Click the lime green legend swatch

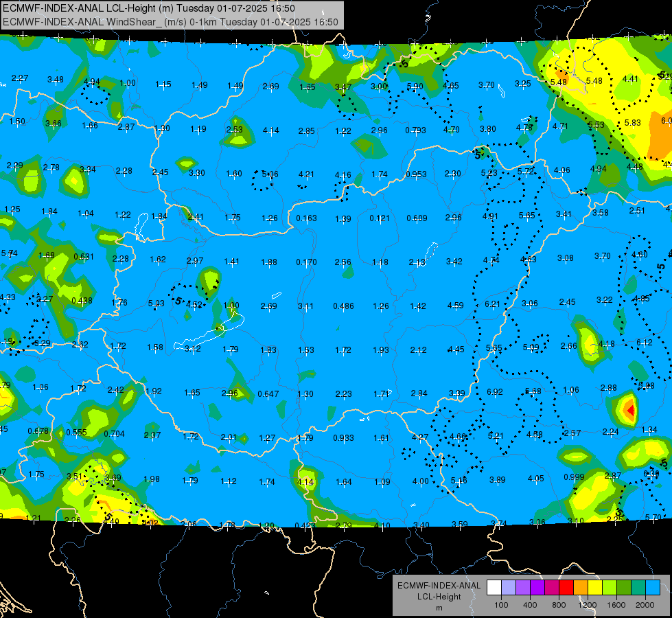[x=610, y=587]
